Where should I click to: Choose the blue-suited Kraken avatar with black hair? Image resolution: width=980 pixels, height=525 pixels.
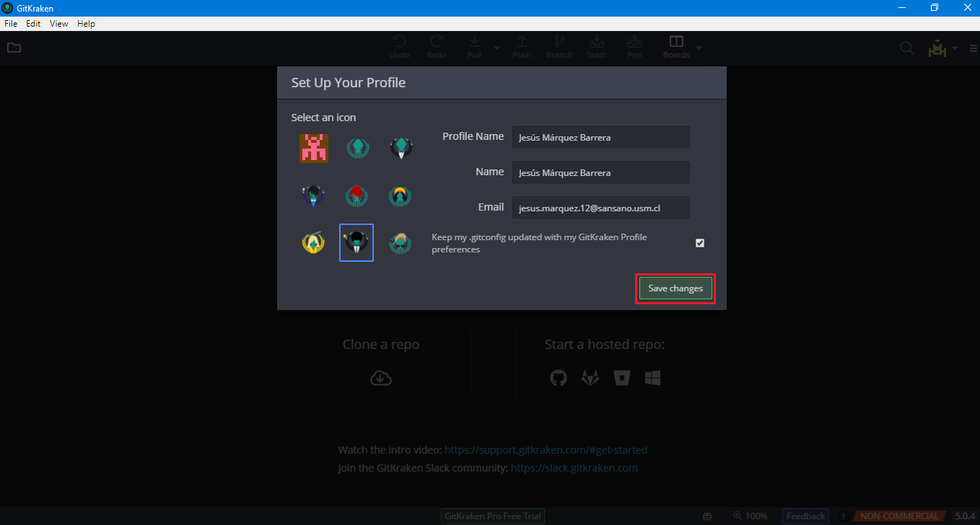tap(312, 195)
